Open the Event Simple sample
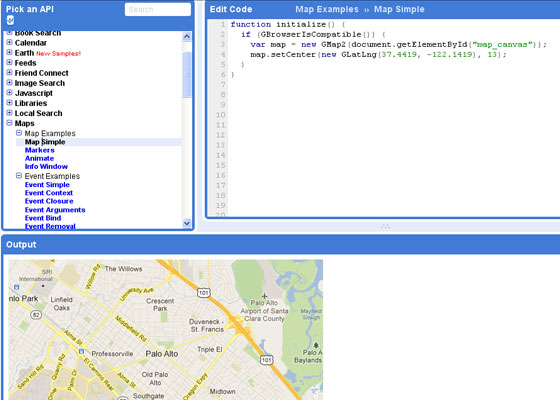This screenshot has width=560, height=400. tap(47, 185)
